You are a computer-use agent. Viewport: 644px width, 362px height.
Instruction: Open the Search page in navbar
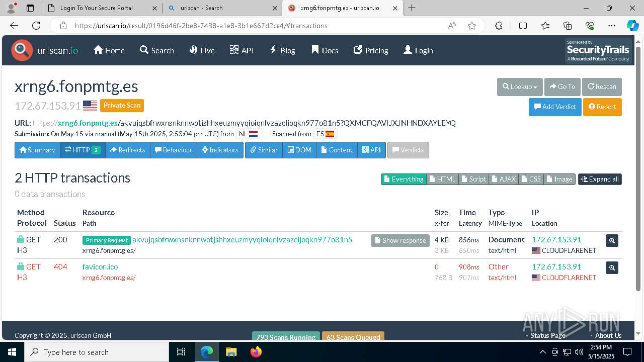click(157, 50)
